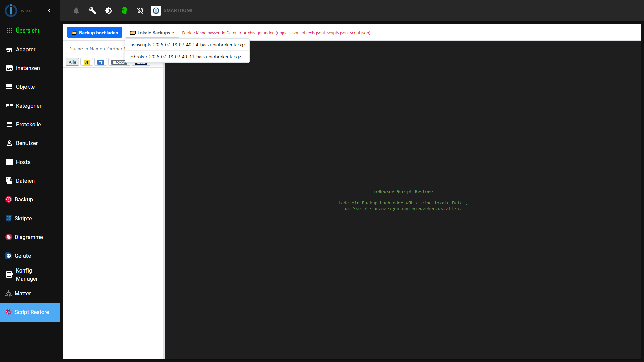Viewport: 644px width, 362px height.
Task: Click the ioBroker logo in sidebar header
Action: [x=11, y=11]
